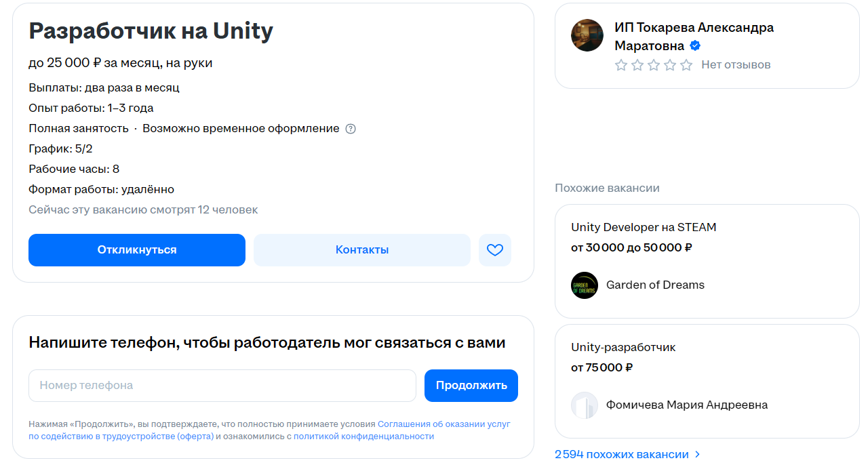
Task: Click the Garden of Dreams company logo
Action: click(x=585, y=285)
